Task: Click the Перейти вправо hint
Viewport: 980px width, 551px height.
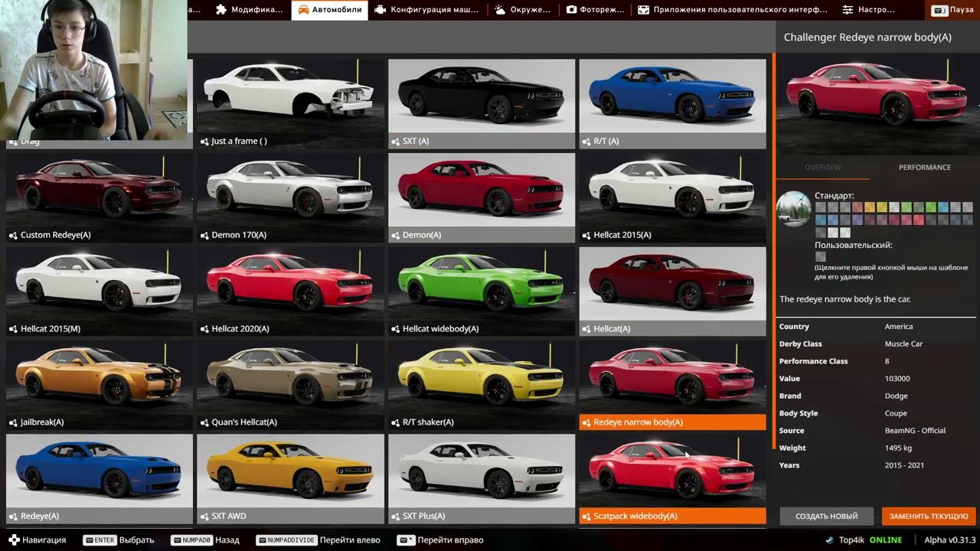Action: pos(441,540)
